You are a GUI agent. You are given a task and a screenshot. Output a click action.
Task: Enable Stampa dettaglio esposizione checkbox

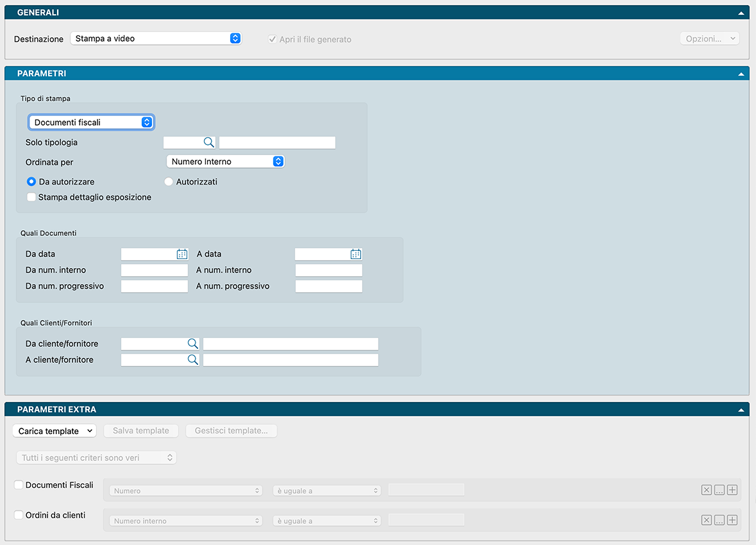pos(31,197)
